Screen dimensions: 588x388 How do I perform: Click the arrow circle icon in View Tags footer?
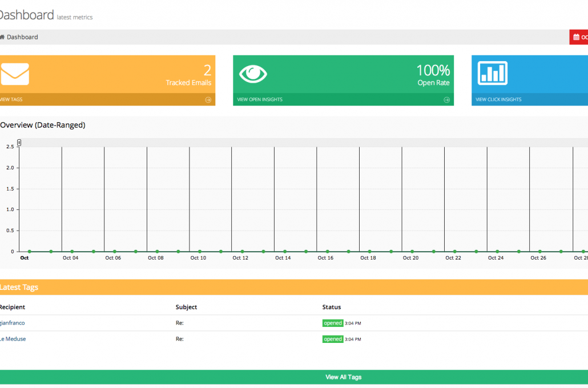pos(208,100)
